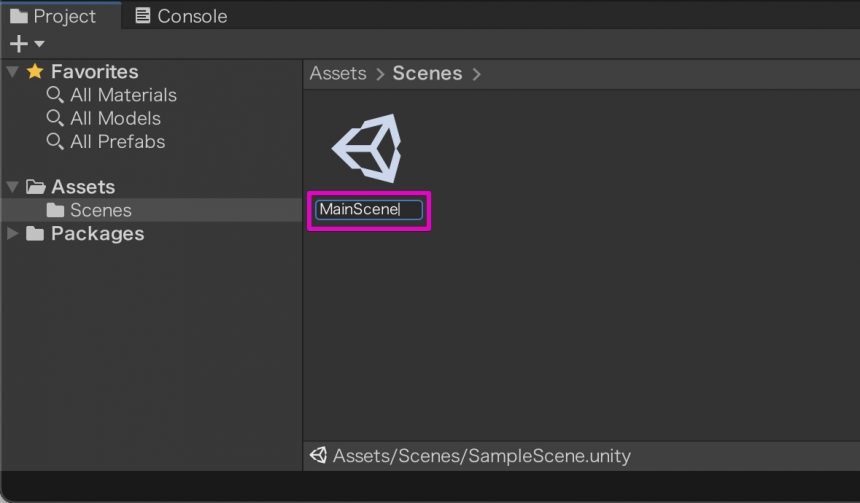This screenshot has height=503, width=860.
Task: Switch to the Console tab
Action: click(x=181, y=16)
